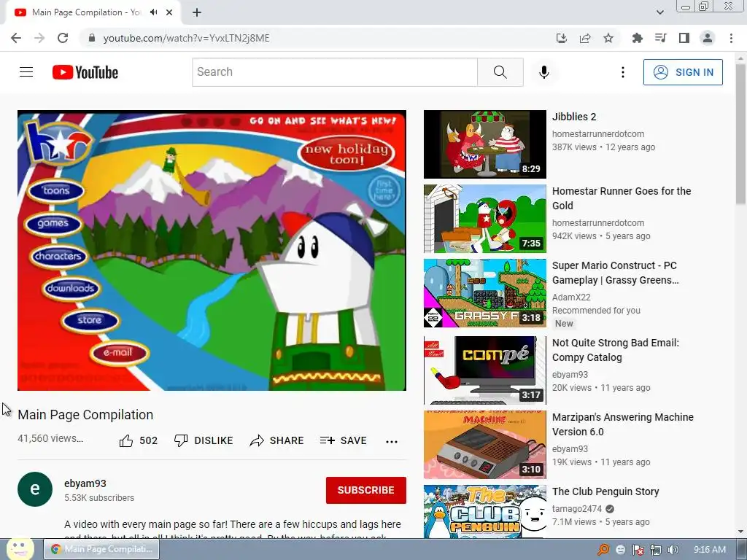
Task: Open Marzipan's Answering Machine Version 6.0 thumbnail
Action: [x=485, y=444]
